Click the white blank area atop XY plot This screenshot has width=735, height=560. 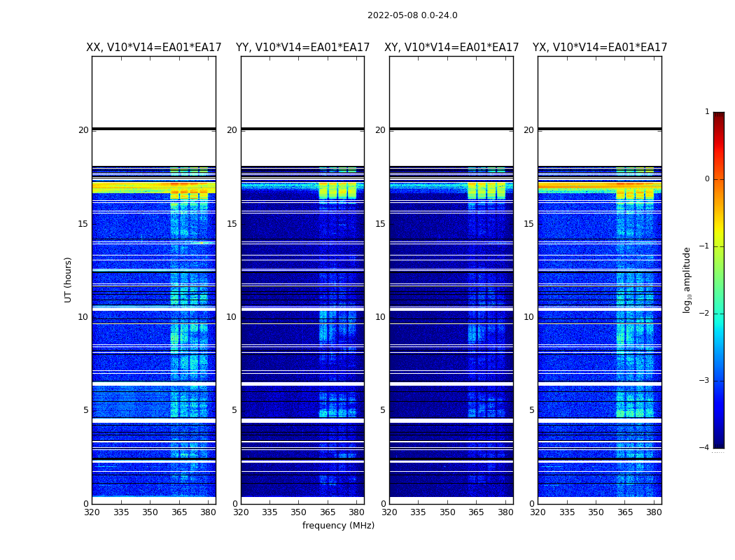[451, 92]
